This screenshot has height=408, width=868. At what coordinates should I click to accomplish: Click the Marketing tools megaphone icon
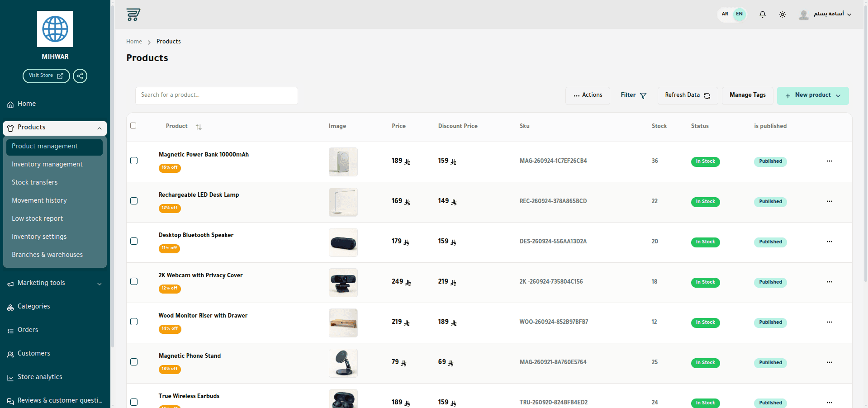[10, 284]
